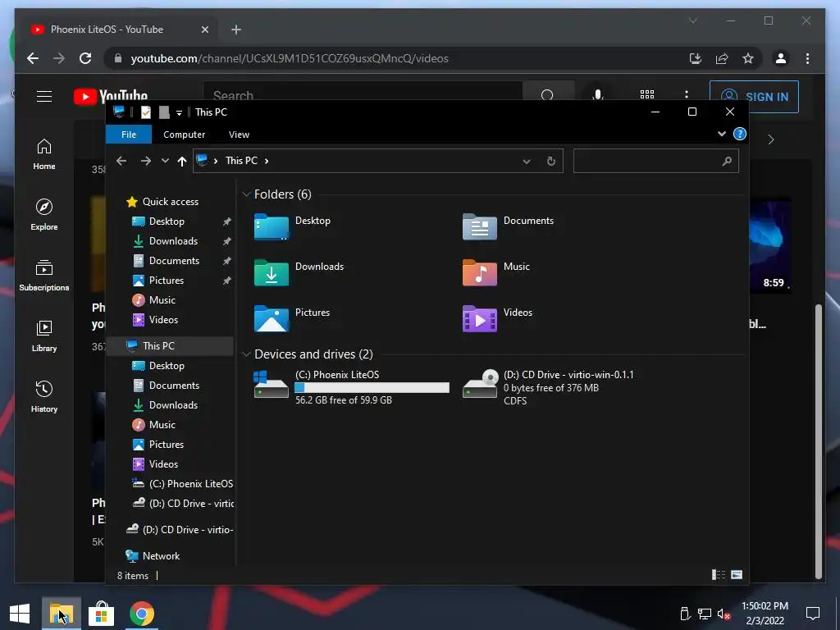Click taskbar volume muted icon
The image size is (840, 630).
pyautogui.click(x=724, y=614)
